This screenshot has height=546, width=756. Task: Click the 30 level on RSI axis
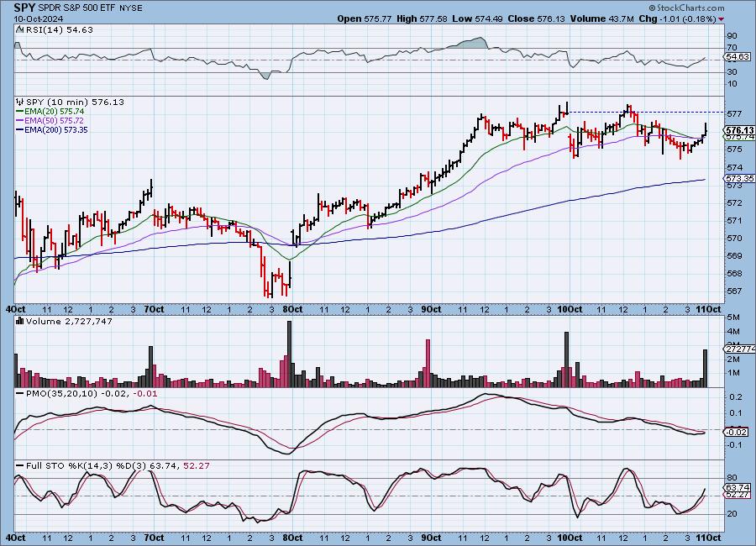pyautogui.click(x=732, y=72)
